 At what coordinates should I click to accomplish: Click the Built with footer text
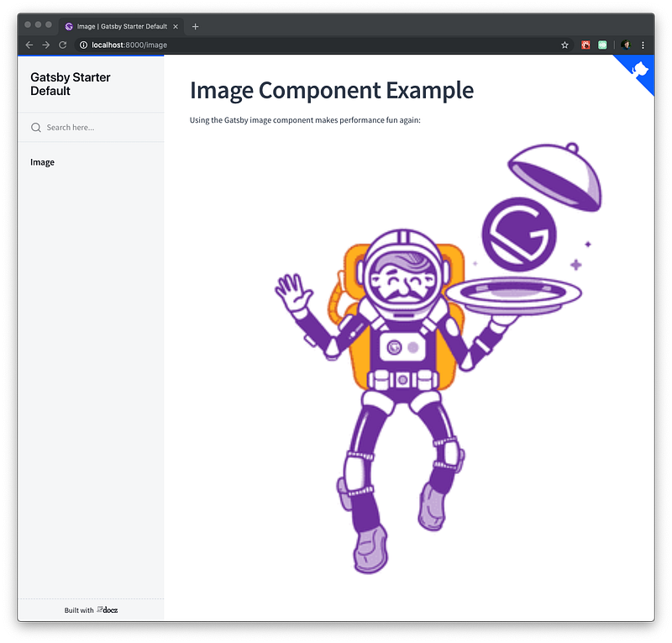(79, 610)
